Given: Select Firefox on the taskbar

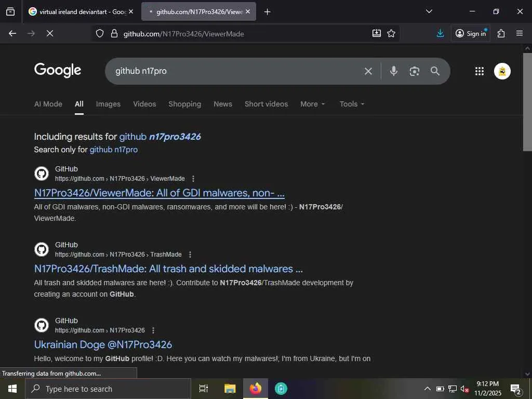Looking at the screenshot, I should pyautogui.click(x=256, y=389).
